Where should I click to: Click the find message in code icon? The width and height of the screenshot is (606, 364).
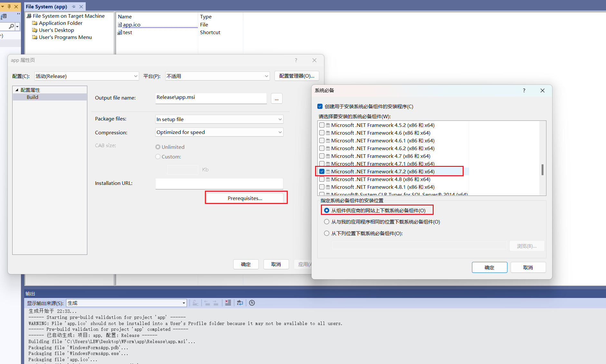[x=195, y=303]
